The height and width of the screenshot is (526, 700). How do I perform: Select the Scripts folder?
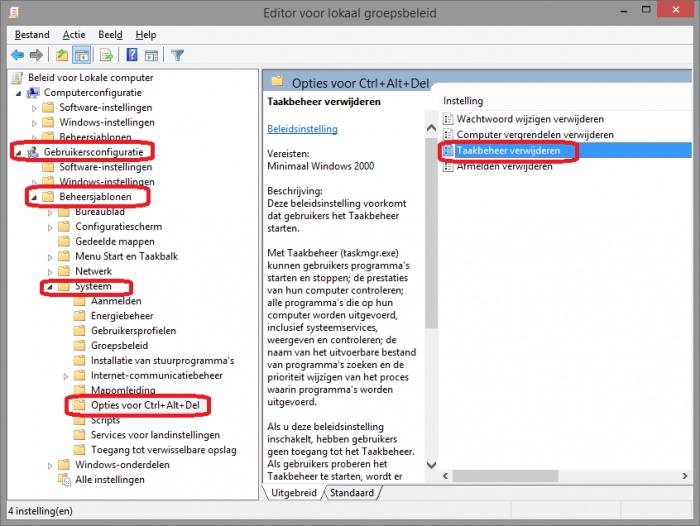tap(105, 420)
